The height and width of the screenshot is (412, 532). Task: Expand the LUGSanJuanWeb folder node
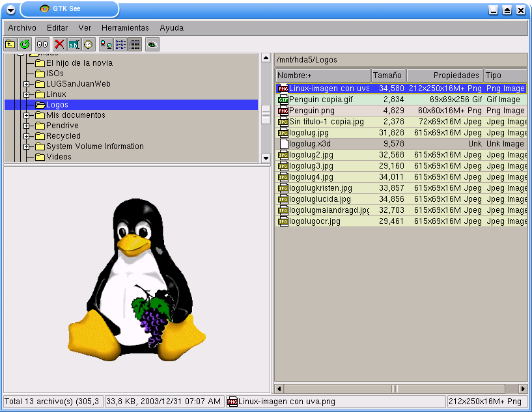[27, 84]
